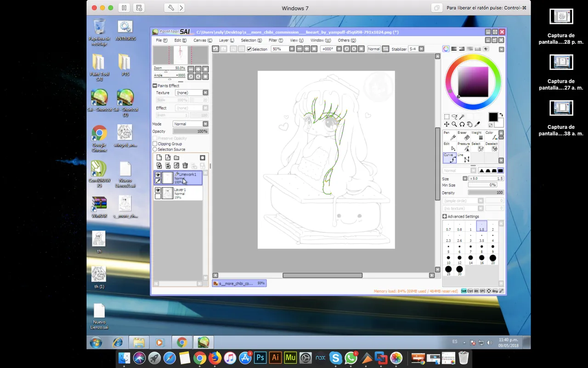Activate the Curve tool
This screenshot has height=368, width=588.
(449, 158)
